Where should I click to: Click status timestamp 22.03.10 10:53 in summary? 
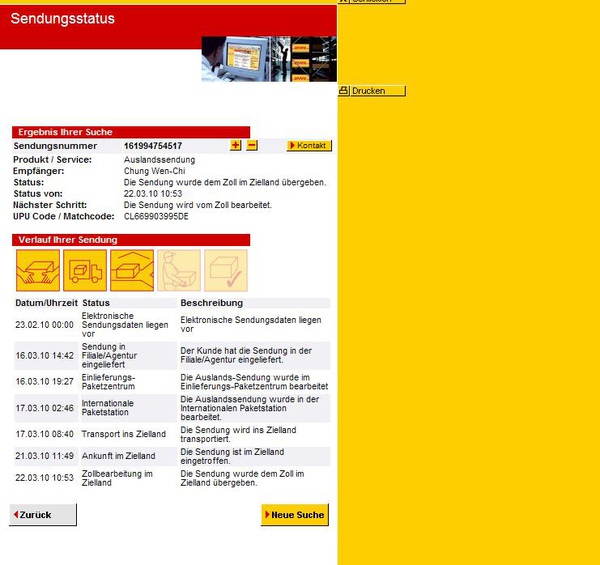click(x=153, y=194)
